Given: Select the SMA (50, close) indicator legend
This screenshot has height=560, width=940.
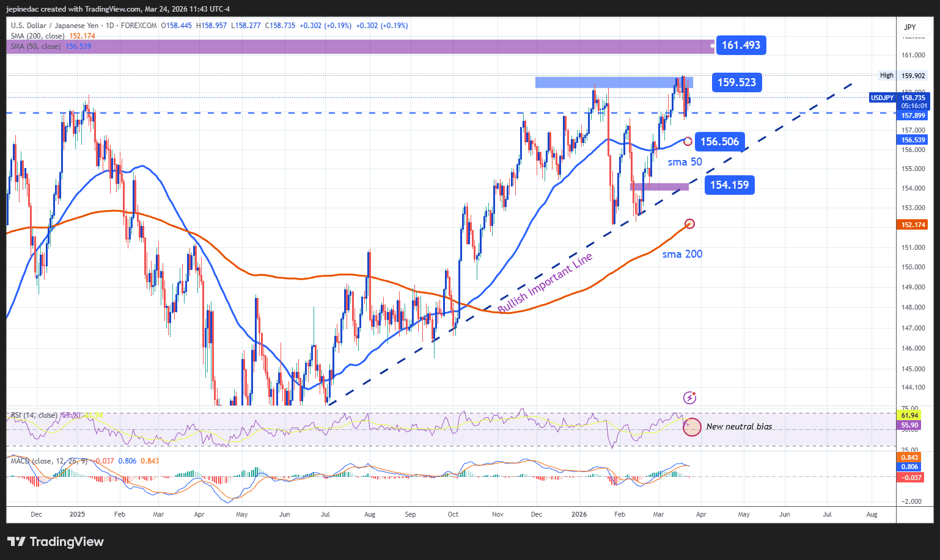Looking at the screenshot, I should (x=35, y=46).
